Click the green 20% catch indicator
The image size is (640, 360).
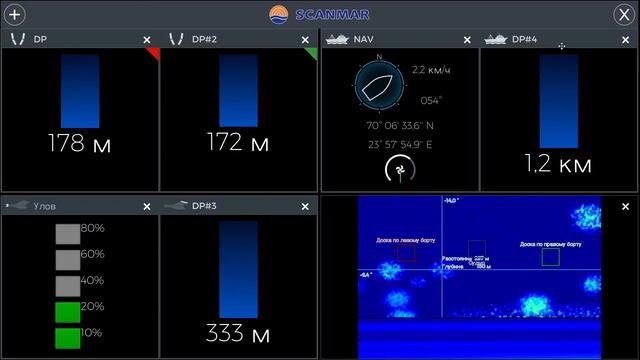point(68,312)
